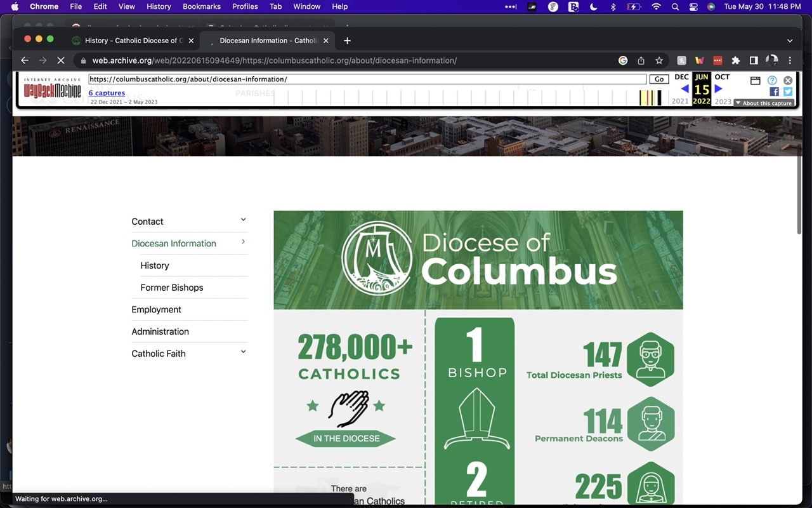Open Former Bishops sidebar link
The height and width of the screenshot is (508, 812).
172,288
